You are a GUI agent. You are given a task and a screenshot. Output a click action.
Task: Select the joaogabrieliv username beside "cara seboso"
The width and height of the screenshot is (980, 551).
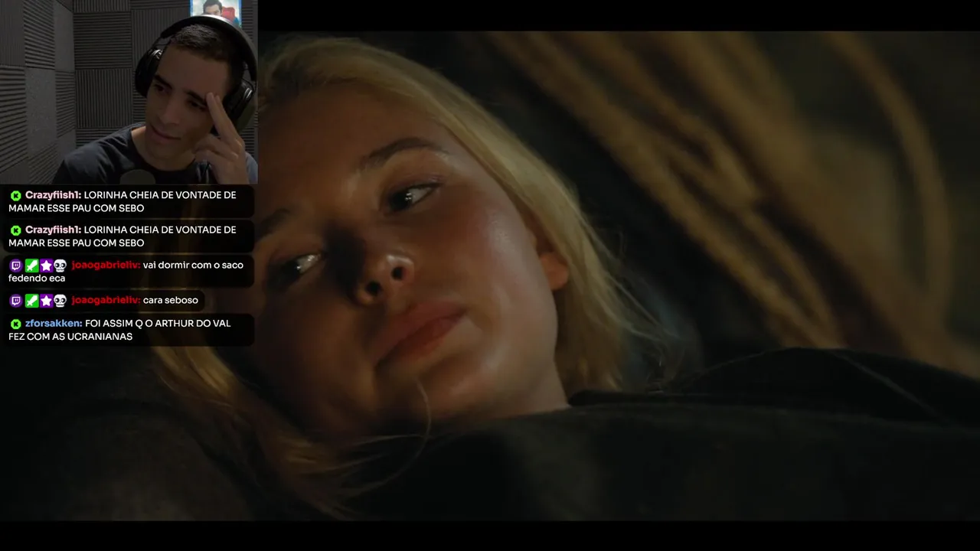coord(106,301)
